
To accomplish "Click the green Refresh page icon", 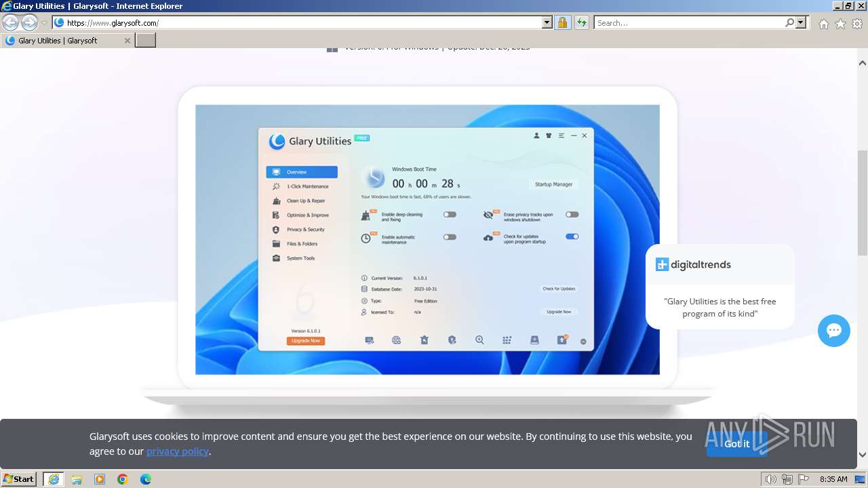I will click(581, 23).
